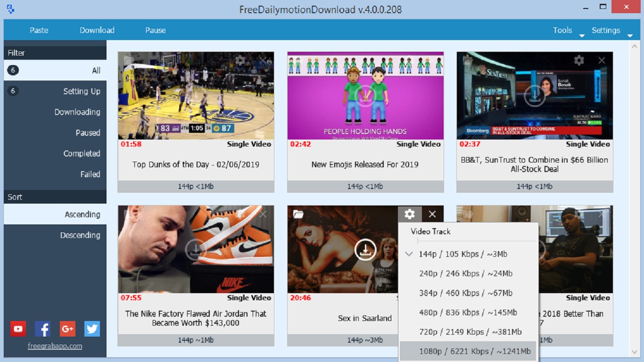Click the download circle on the New Emojis thumbnail
The image size is (644, 362).
365,96
